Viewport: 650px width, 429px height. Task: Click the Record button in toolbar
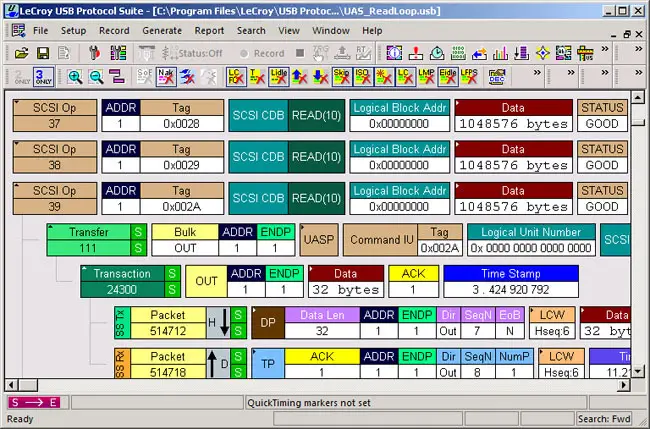pyautogui.click(x=261, y=53)
